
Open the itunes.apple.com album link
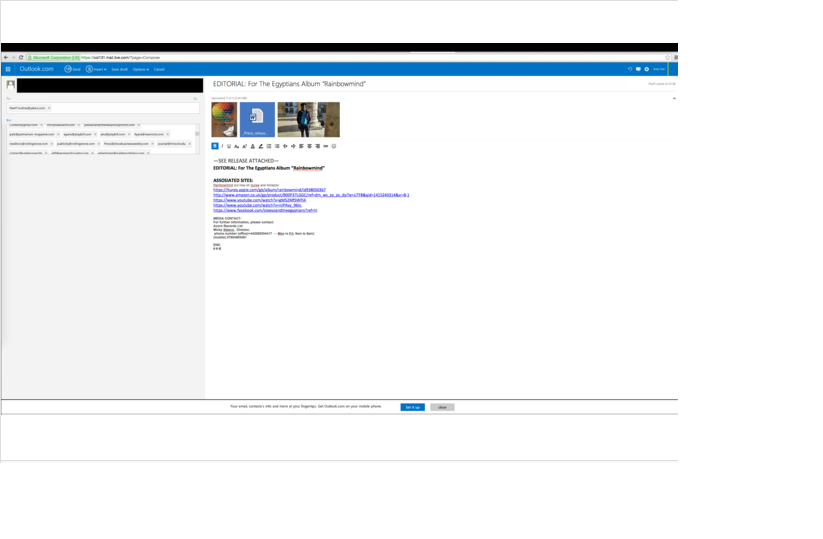click(269, 190)
